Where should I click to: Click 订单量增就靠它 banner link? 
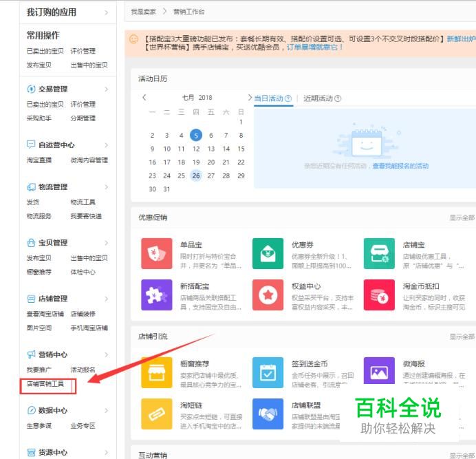[315, 47]
